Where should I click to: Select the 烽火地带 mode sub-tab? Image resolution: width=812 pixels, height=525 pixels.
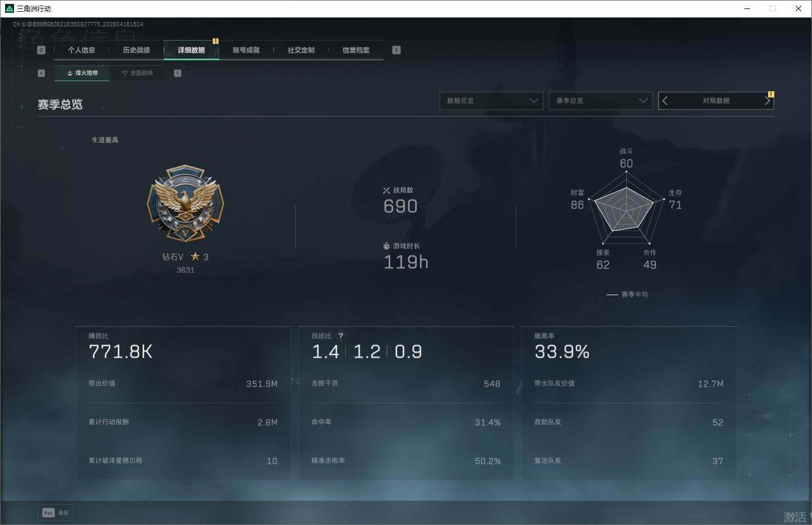82,73
